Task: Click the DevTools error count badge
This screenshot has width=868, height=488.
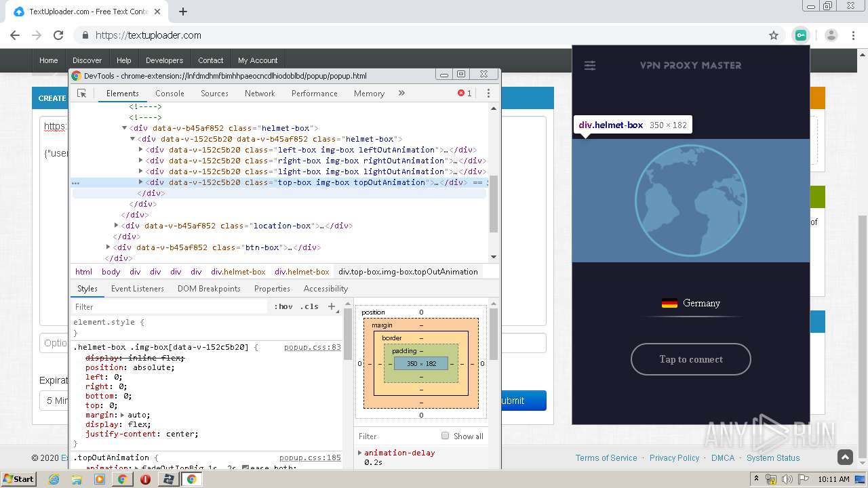Action: [x=465, y=94]
